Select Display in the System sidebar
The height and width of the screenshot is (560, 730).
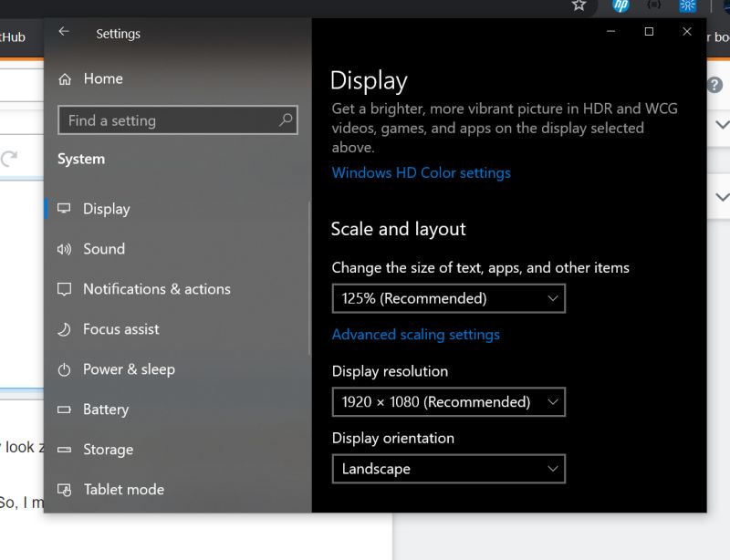178,209
